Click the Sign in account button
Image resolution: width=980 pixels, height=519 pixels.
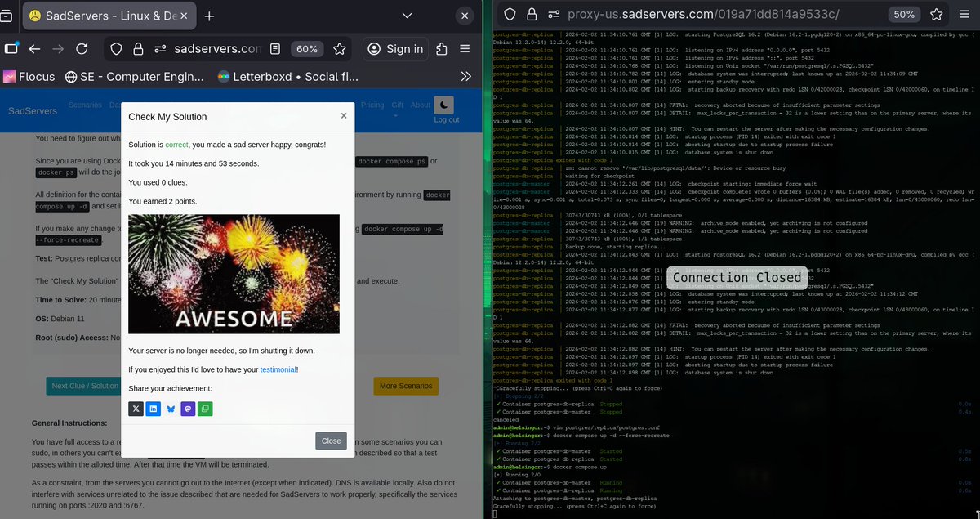pyautogui.click(x=395, y=49)
